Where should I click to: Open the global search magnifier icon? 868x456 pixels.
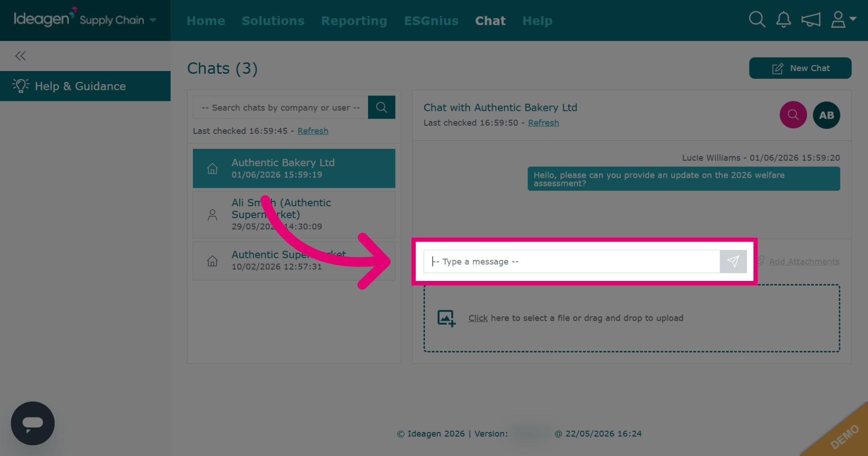pos(757,19)
